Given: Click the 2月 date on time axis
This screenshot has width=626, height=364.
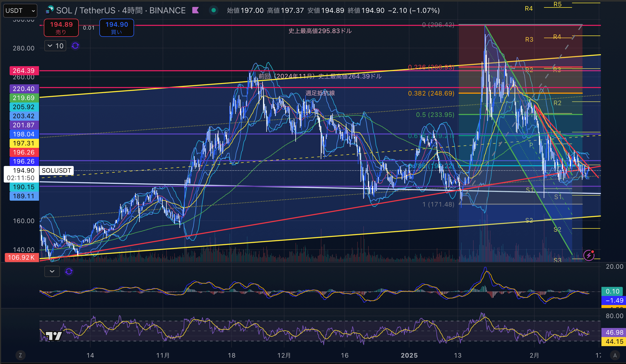Looking at the screenshot, I should tap(534, 355).
